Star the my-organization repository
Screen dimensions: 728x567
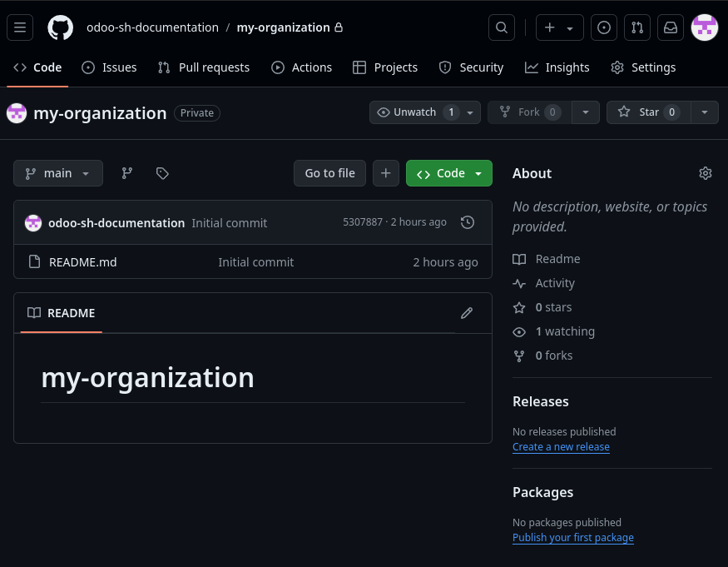coord(650,112)
